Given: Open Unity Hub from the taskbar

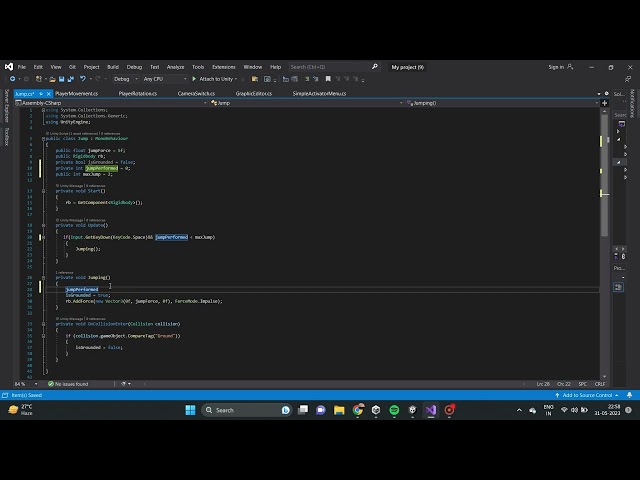Looking at the screenshot, I should [376, 410].
